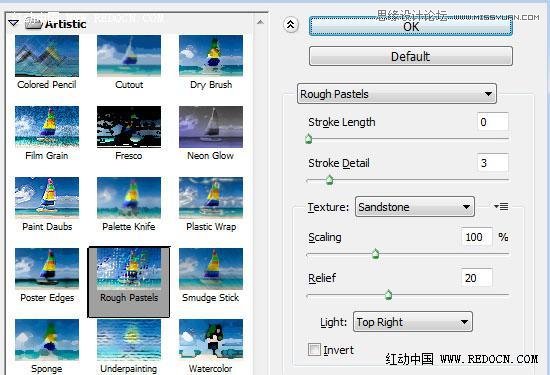This screenshot has height=375, width=550.
Task: Click the OK button
Action: [411, 26]
